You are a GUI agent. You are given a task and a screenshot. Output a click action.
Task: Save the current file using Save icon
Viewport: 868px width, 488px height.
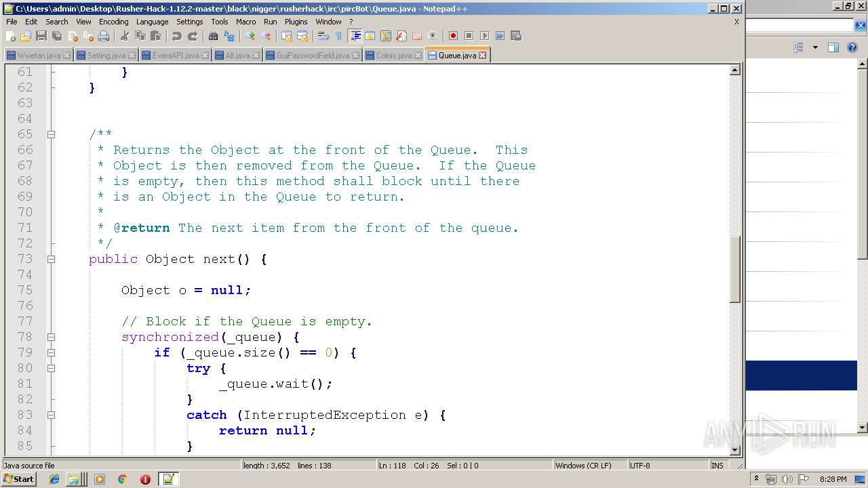pyautogui.click(x=41, y=36)
